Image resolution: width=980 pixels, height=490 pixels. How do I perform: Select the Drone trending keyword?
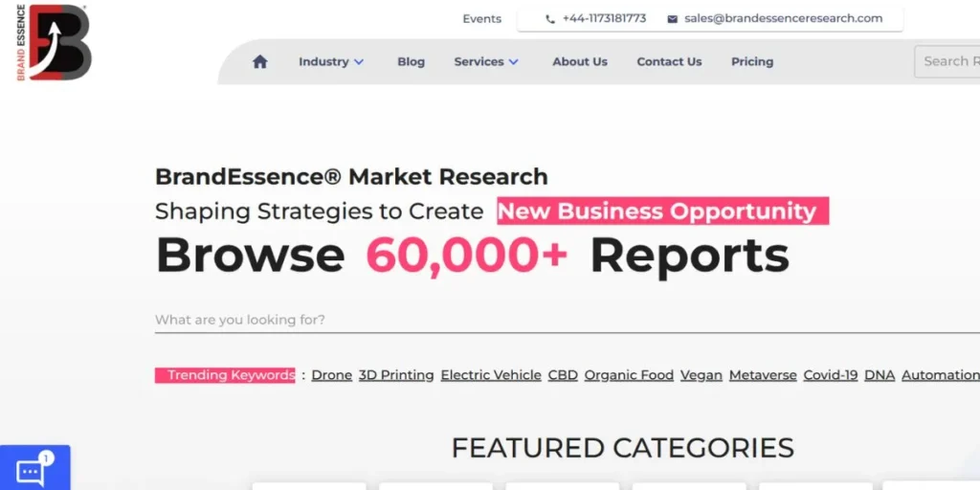point(332,375)
